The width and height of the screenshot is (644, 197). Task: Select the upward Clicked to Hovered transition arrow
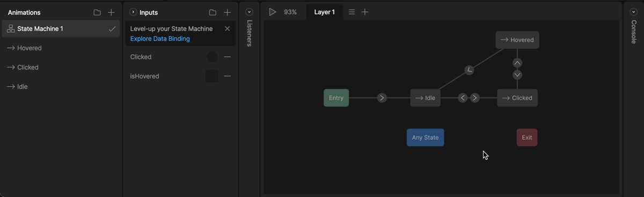tap(517, 63)
